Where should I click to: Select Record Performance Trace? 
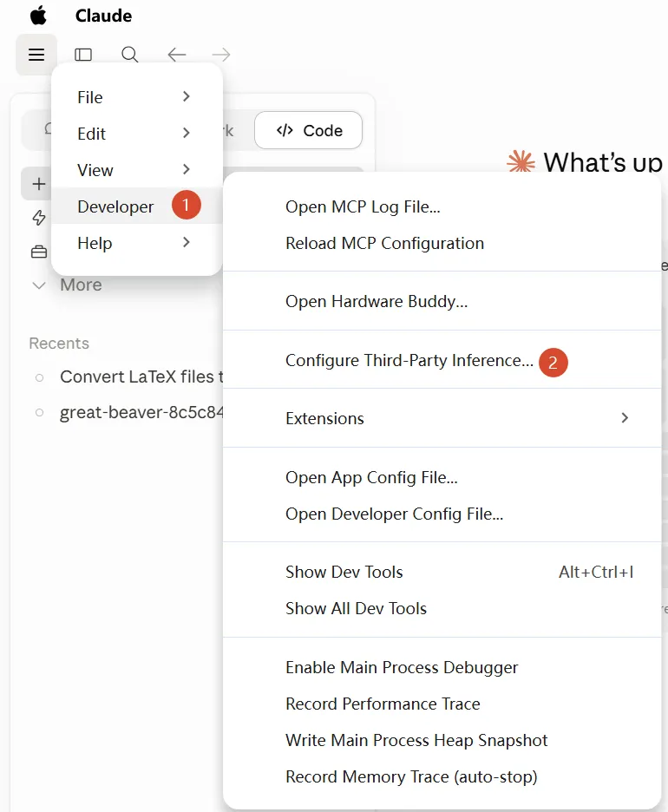coord(442,704)
